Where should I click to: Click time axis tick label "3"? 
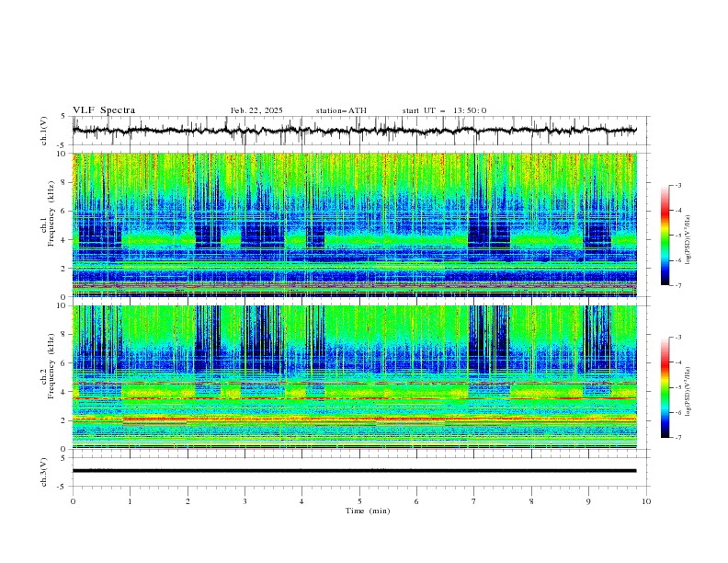point(245,501)
